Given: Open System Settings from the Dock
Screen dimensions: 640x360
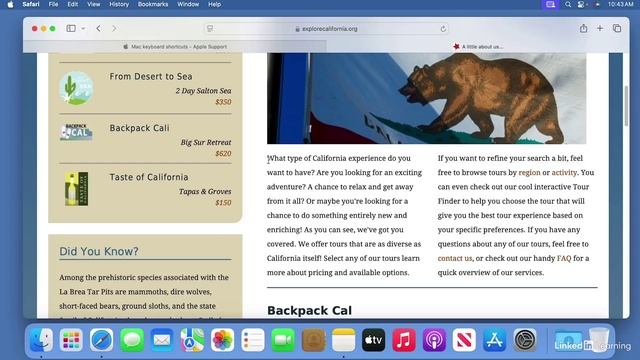Looking at the screenshot, I should tap(525, 340).
